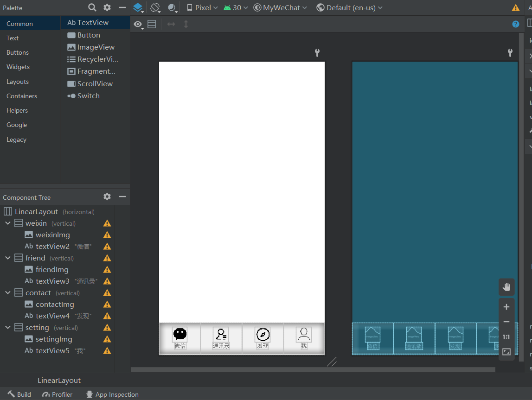Screen dimensions: 532x400
Task: Set zoom to 1:1 actual size
Action: pyautogui.click(x=506, y=337)
